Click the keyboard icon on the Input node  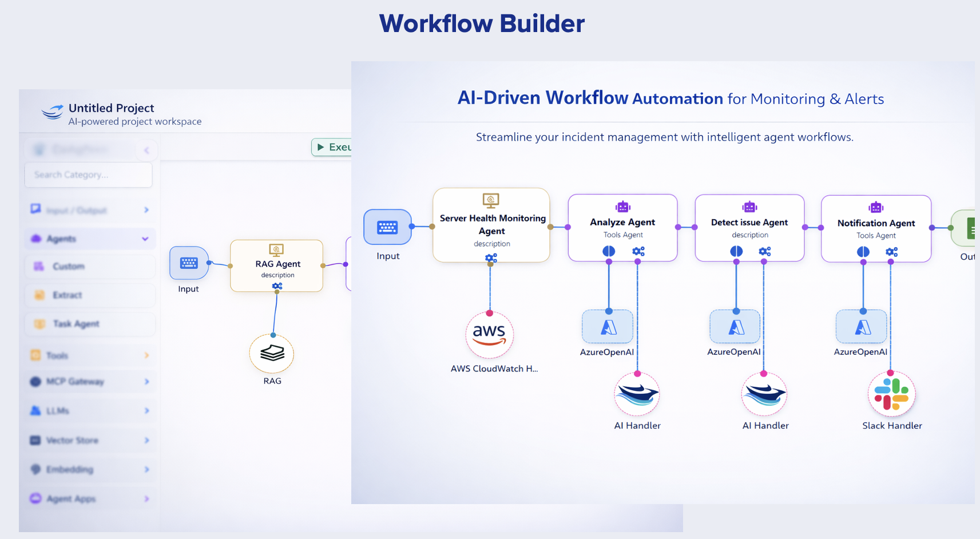[388, 227]
